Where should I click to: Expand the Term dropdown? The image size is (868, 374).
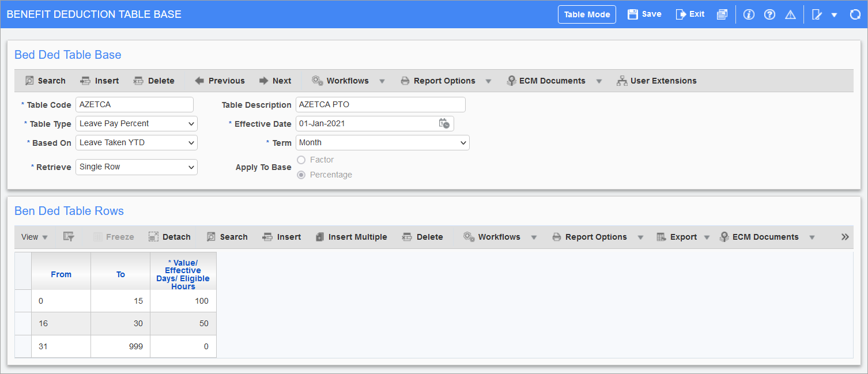(x=382, y=142)
